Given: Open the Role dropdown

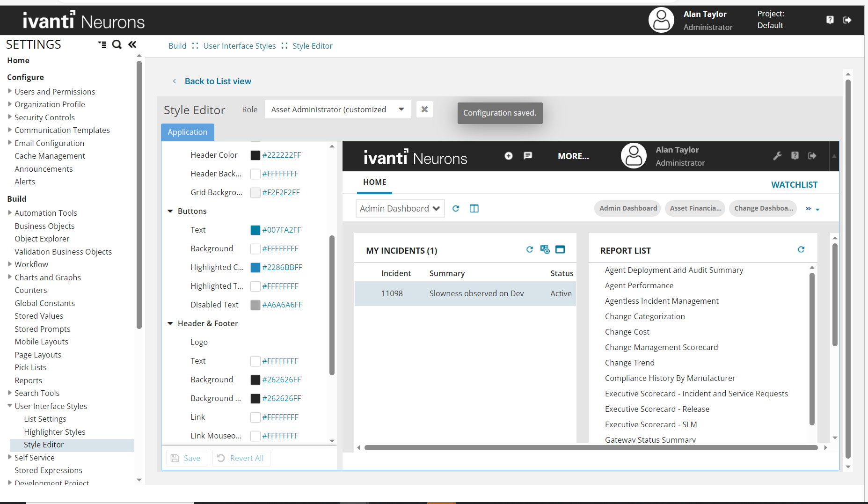Looking at the screenshot, I should pos(401,110).
